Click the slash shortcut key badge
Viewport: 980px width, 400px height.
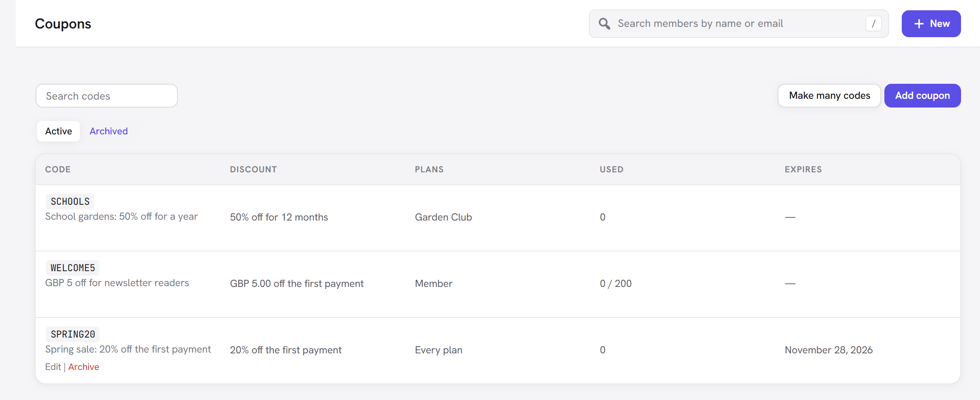tap(873, 24)
